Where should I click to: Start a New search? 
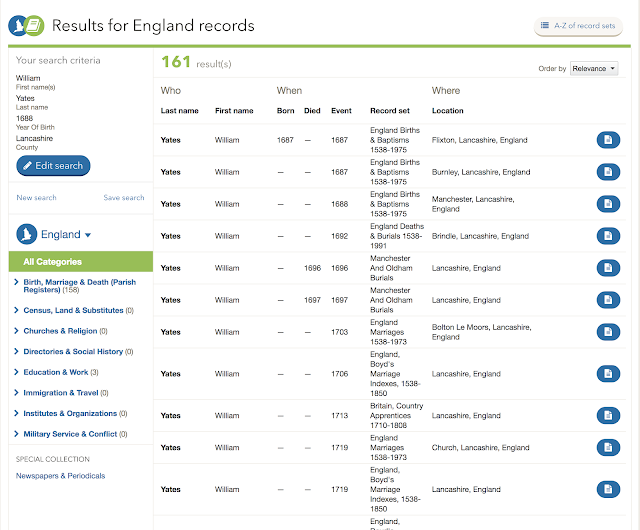point(36,198)
